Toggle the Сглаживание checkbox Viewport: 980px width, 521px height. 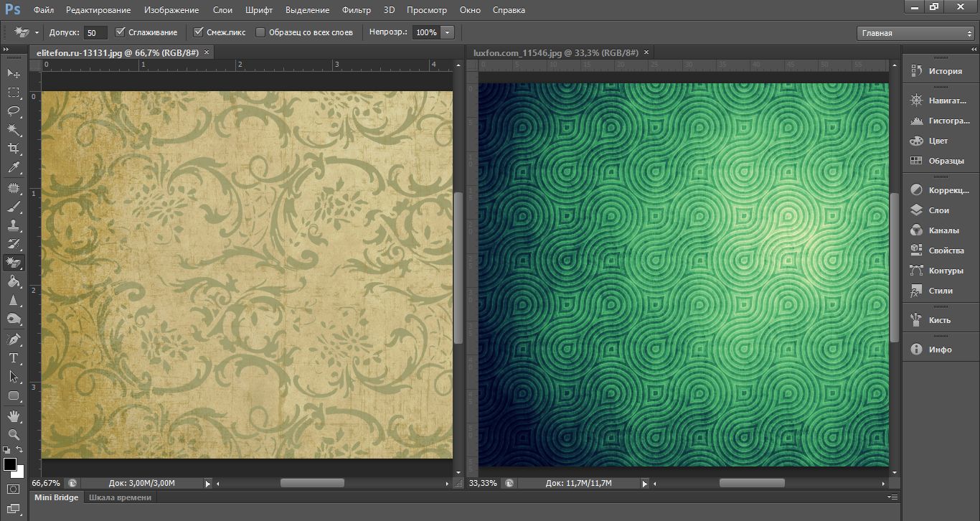point(121,32)
